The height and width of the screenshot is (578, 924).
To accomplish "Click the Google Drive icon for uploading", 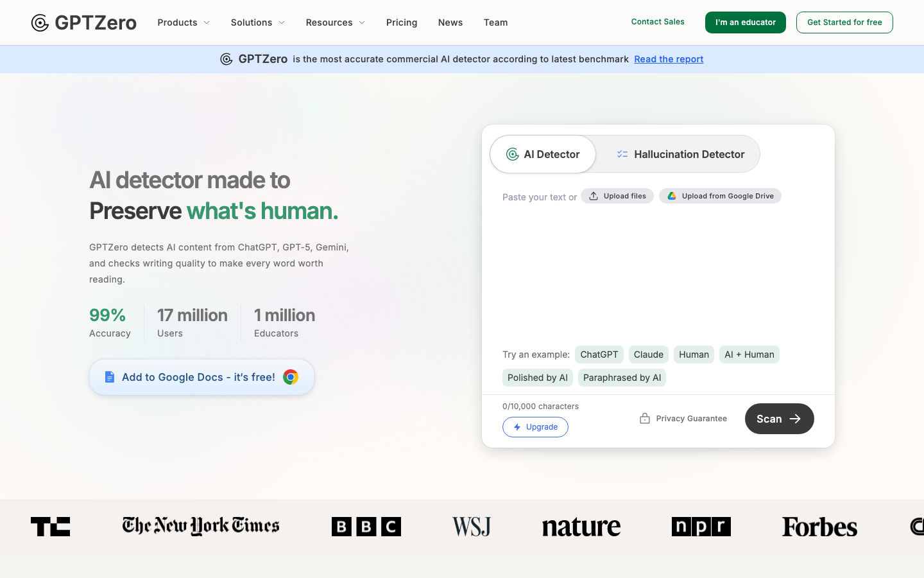I will [x=672, y=196].
